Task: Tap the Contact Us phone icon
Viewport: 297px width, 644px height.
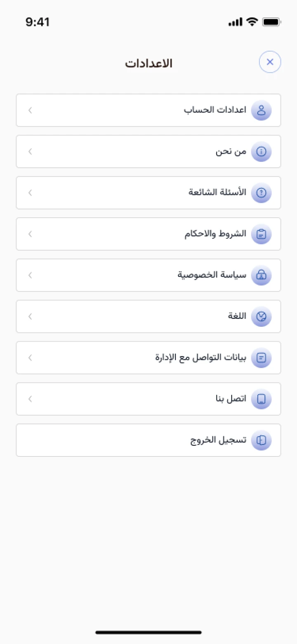Action: point(261,399)
